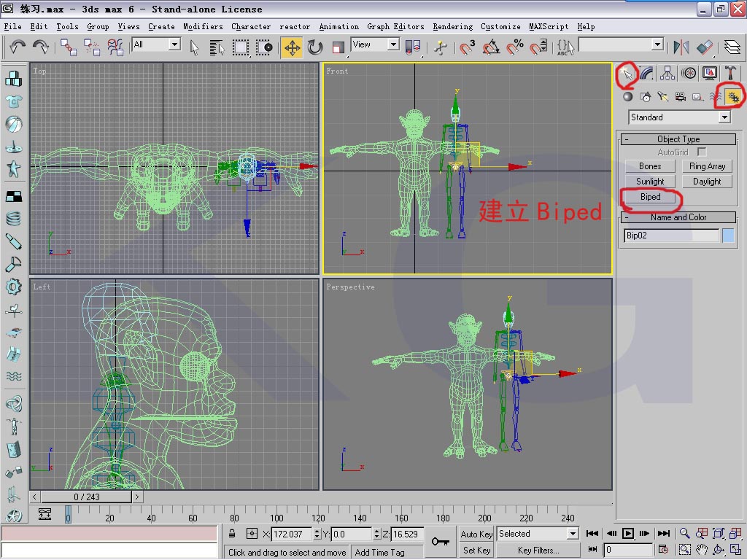Click the Sunlight button

click(650, 182)
